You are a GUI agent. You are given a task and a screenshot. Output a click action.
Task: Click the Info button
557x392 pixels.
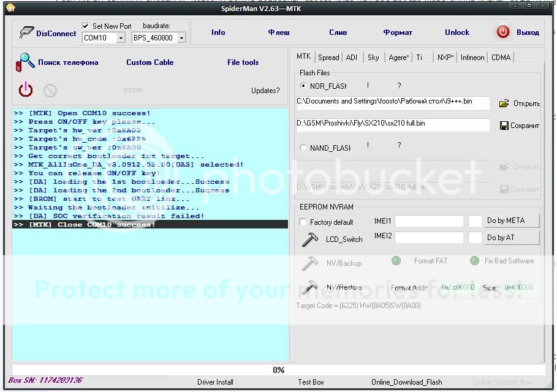pos(218,32)
